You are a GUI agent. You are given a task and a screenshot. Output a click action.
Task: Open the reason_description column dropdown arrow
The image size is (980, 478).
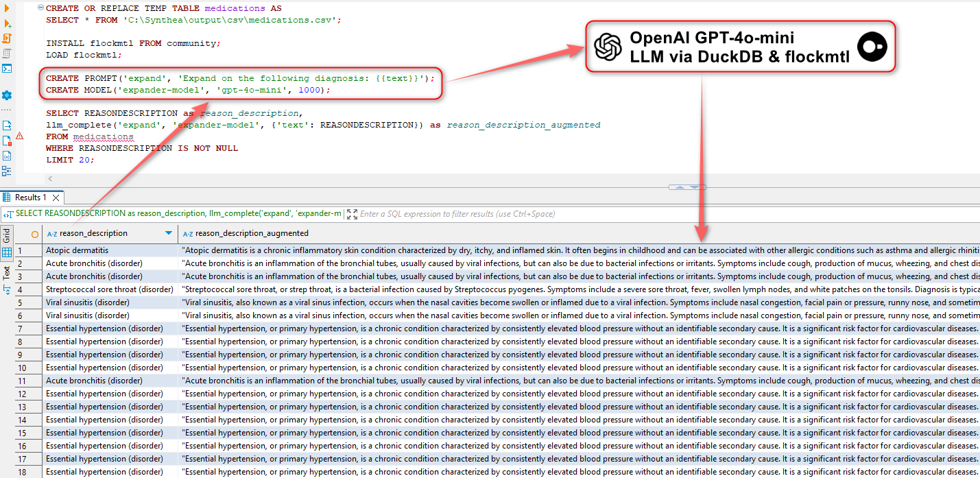coord(169,233)
